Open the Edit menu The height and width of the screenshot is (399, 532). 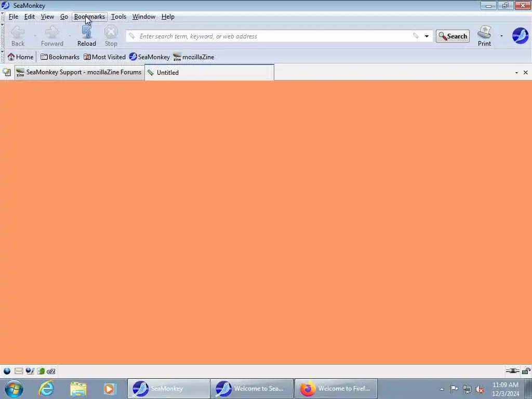pos(30,17)
